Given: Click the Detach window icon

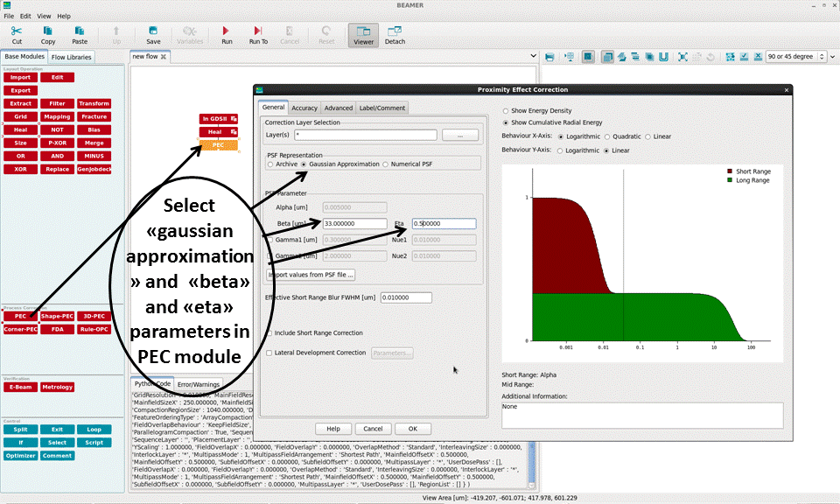Looking at the screenshot, I should [x=395, y=34].
